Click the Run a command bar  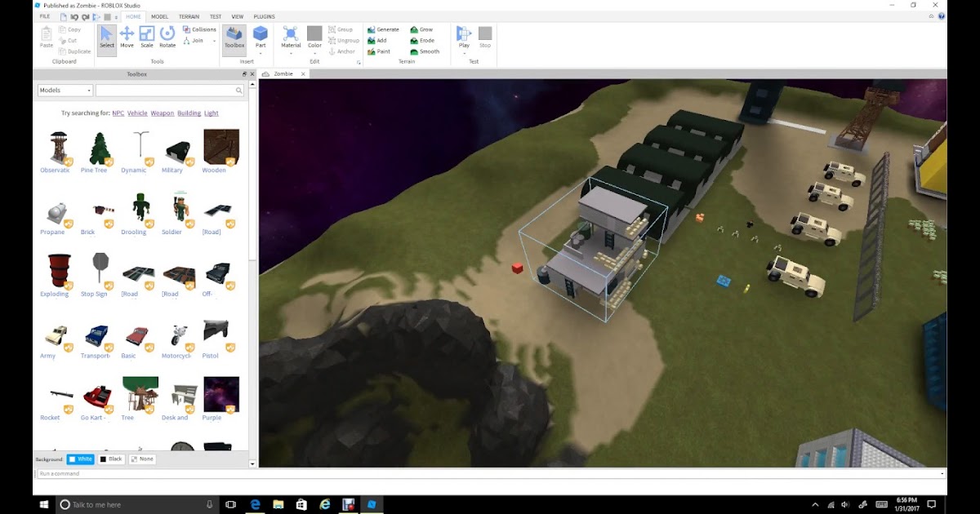(x=488, y=474)
